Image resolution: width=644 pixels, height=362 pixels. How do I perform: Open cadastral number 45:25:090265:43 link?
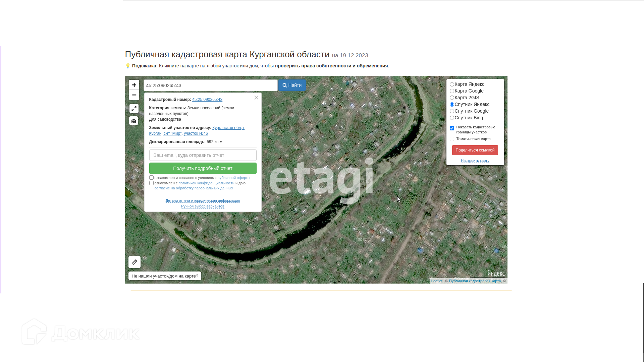[207, 100]
